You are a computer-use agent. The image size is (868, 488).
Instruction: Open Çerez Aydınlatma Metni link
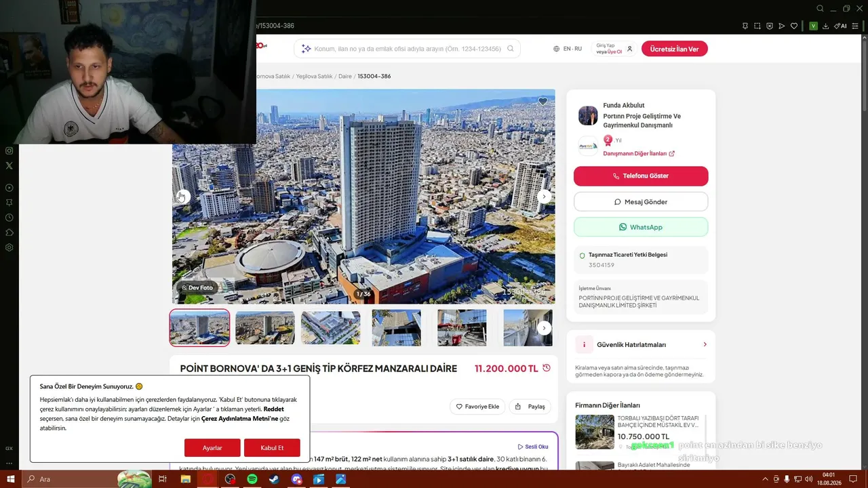[x=240, y=419]
